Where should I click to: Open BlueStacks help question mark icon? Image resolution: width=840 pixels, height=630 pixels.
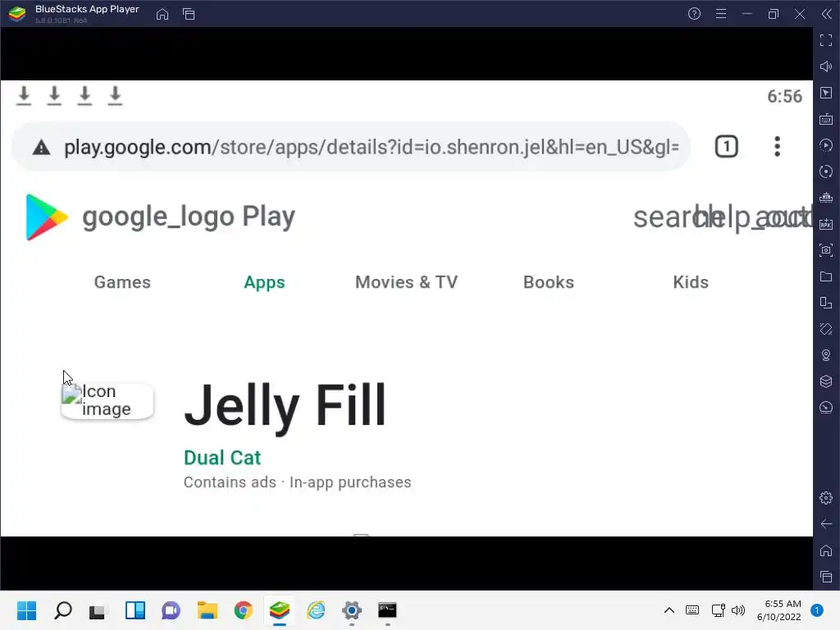pyautogui.click(x=694, y=14)
